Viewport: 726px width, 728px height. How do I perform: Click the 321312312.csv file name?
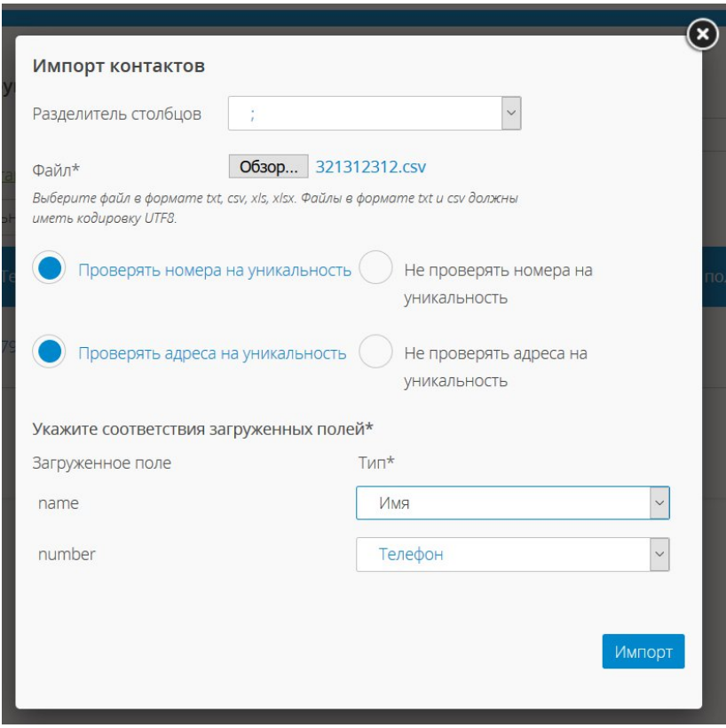point(372,167)
